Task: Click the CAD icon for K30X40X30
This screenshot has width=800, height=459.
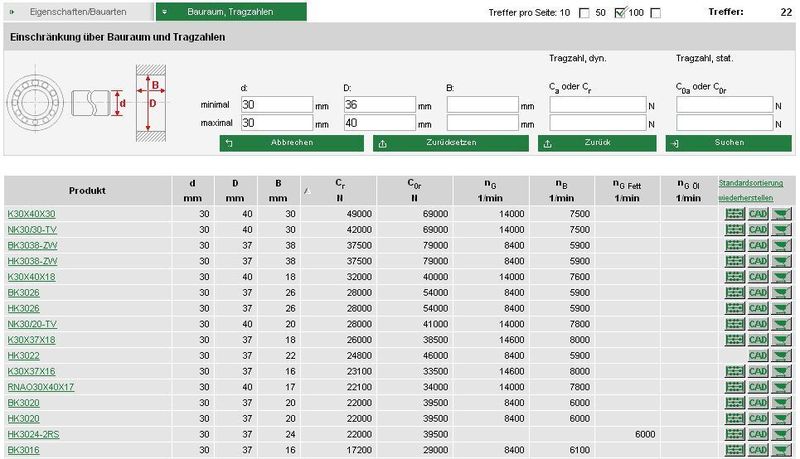Action: tap(758, 214)
